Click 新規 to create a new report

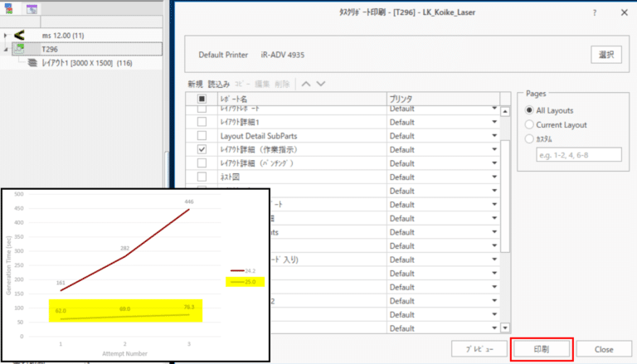195,84
